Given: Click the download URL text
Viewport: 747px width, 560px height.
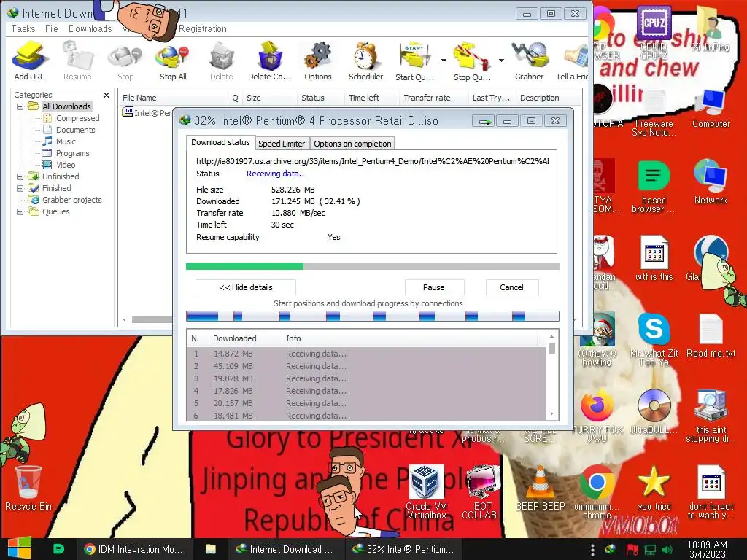Looking at the screenshot, I should point(373,161).
